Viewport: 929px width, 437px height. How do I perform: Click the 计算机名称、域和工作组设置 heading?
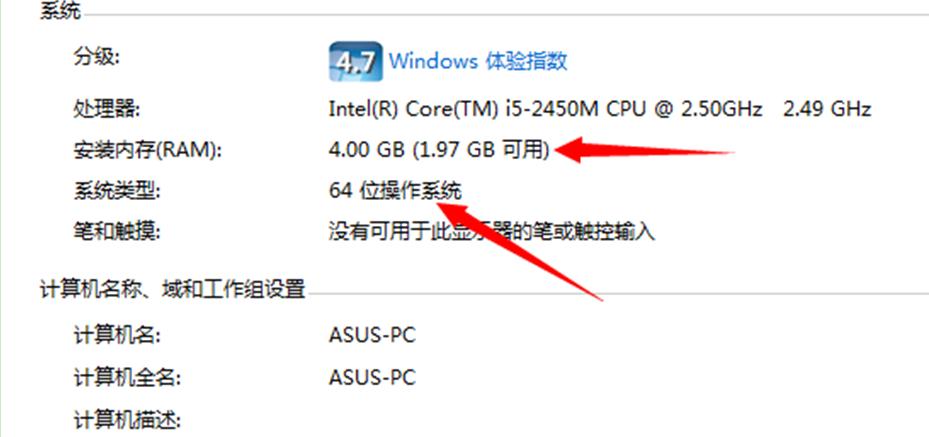[x=172, y=290]
